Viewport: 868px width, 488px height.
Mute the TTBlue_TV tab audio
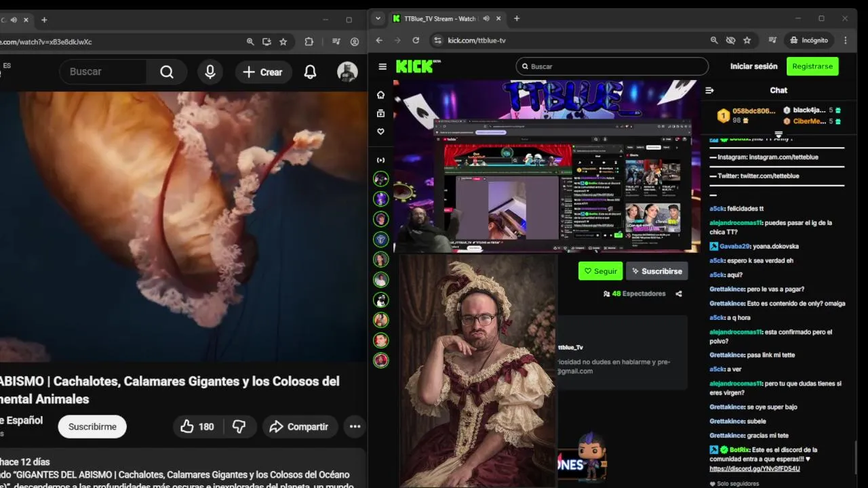486,18
